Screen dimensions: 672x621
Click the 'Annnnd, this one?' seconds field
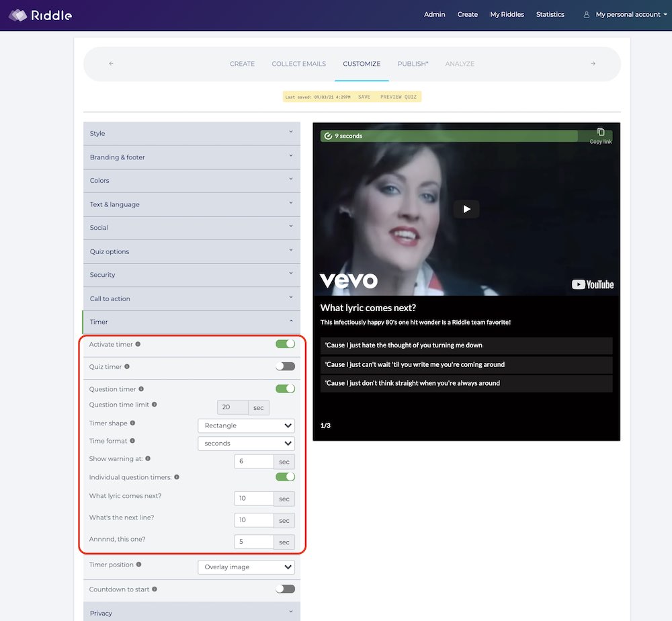click(x=254, y=542)
